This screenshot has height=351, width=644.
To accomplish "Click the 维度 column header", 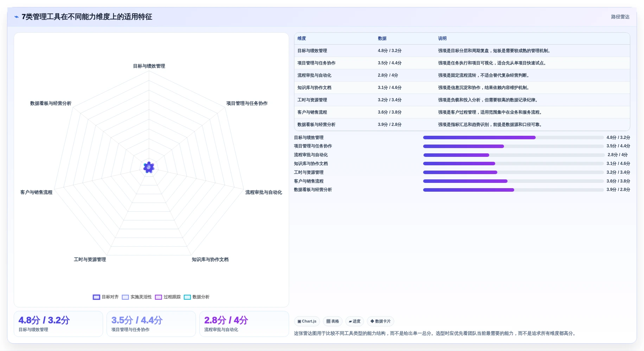I will 302,38.
